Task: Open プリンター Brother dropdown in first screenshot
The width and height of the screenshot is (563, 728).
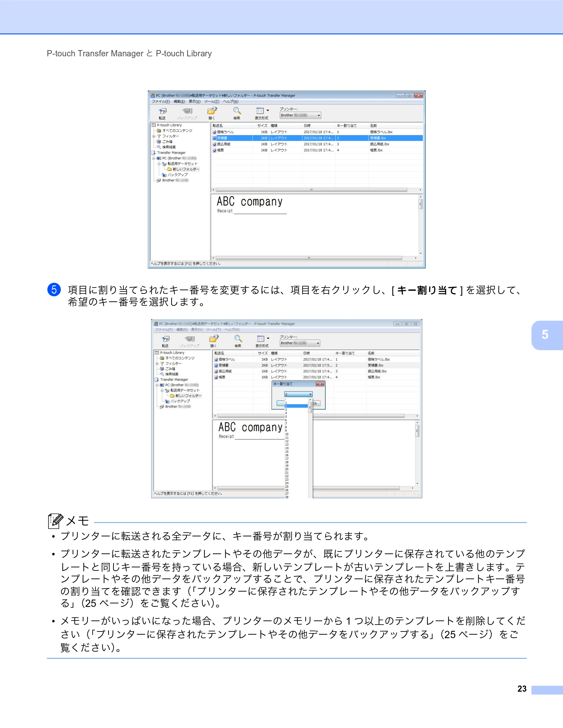Action: 300,115
